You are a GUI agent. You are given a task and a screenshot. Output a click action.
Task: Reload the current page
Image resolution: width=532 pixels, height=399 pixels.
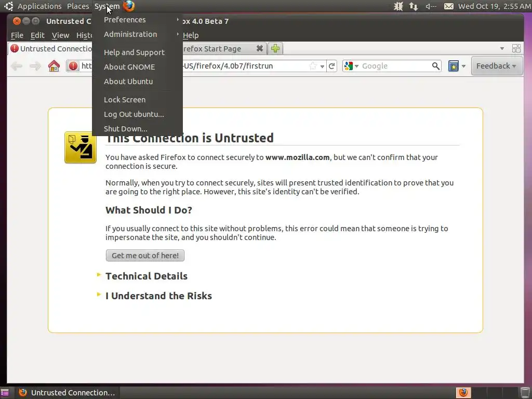pyautogui.click(x=332, y=66)
